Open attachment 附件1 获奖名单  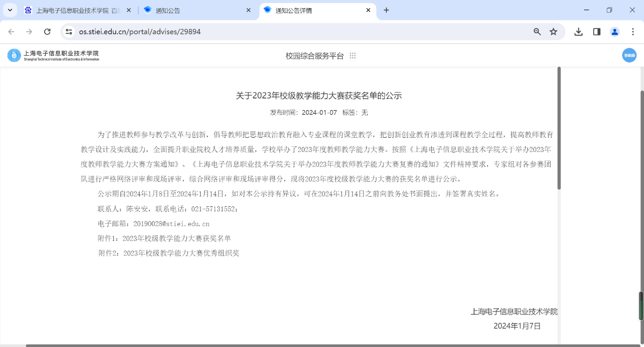tap(176, 238)
